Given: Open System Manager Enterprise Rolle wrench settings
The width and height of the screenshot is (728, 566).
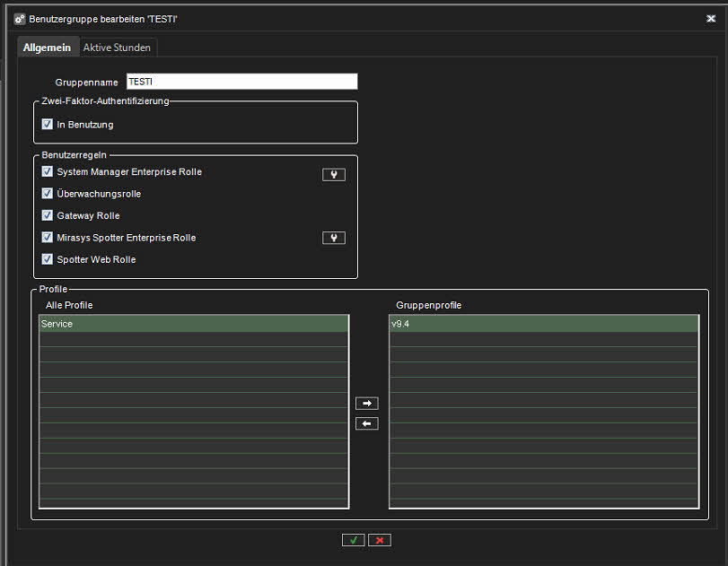Looking at the screenshot, I should click(333, 175).
